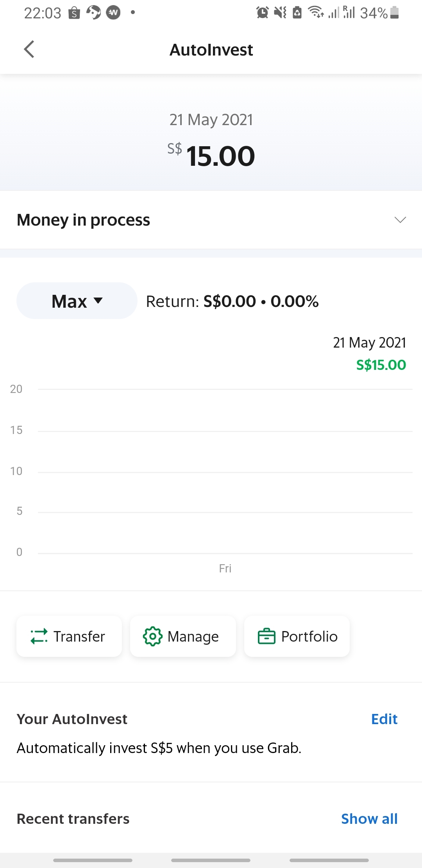Screen dimensions: 422x868
Task: Show all recent transfers
Action: coord(369,819)
